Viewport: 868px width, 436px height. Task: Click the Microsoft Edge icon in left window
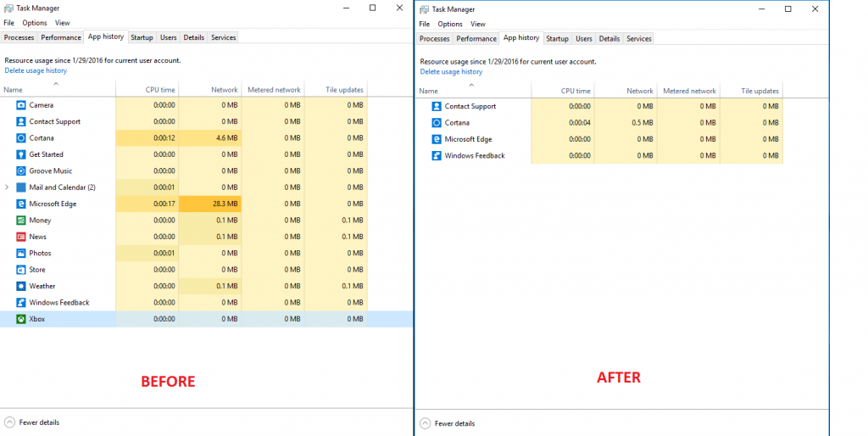(x=21, y=204)
